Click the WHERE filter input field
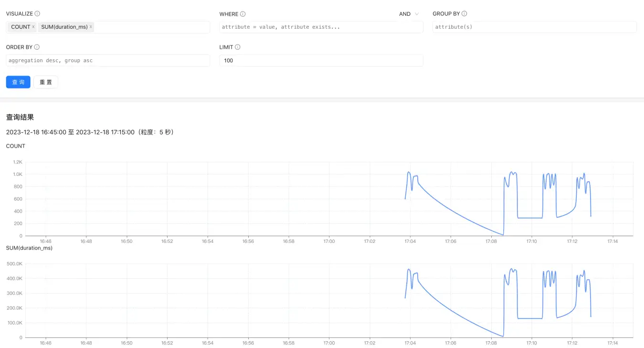This screenshot has height=348, width=644. 321,27
